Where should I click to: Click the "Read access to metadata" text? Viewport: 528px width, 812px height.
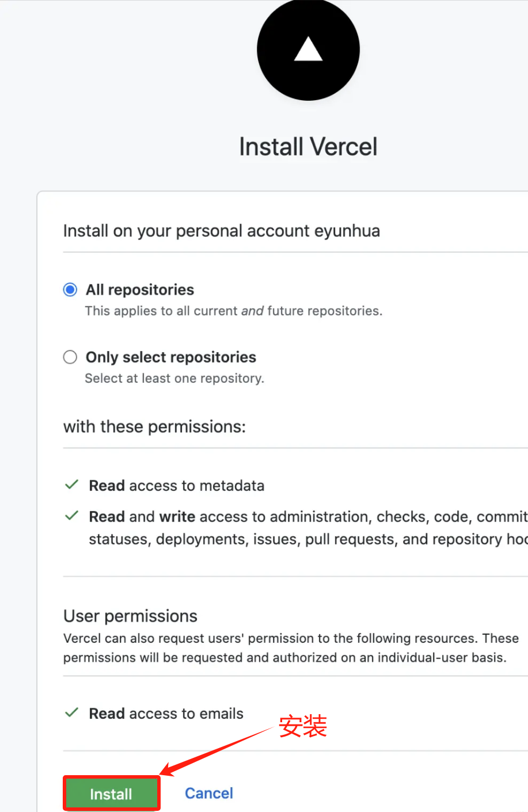(177, 486)
